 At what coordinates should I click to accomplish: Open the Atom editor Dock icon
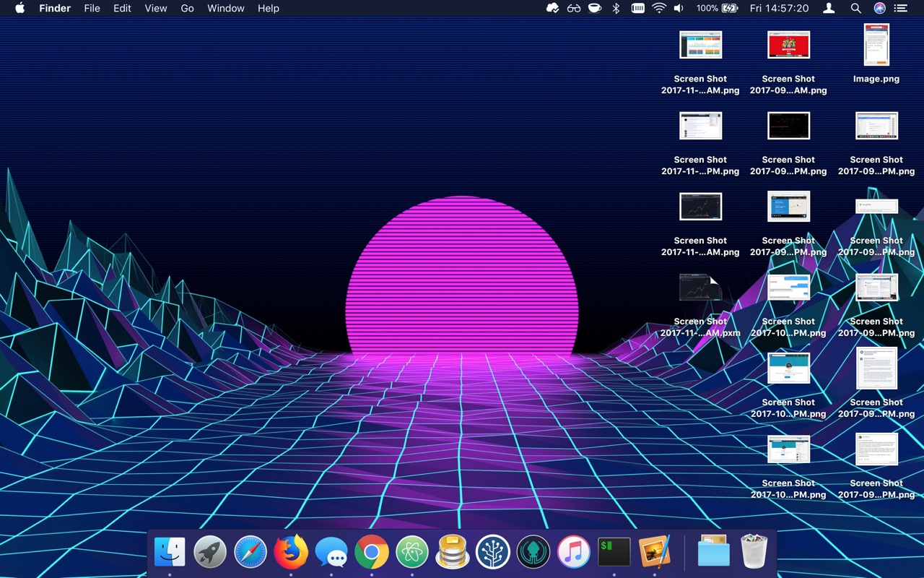[x=412, y=553]
